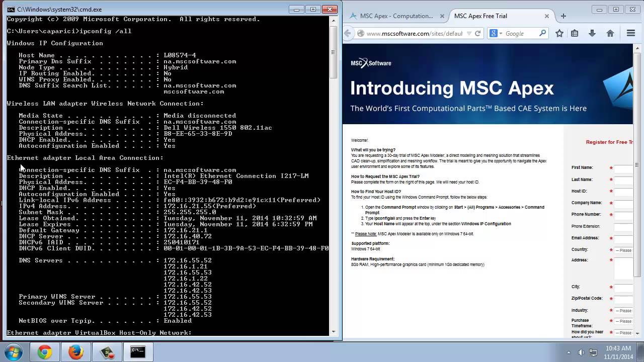Viewport: 644px width, 362px height.
Task: Click the Default Gateway 172.16.21.1 value
Action: point(186,230)
